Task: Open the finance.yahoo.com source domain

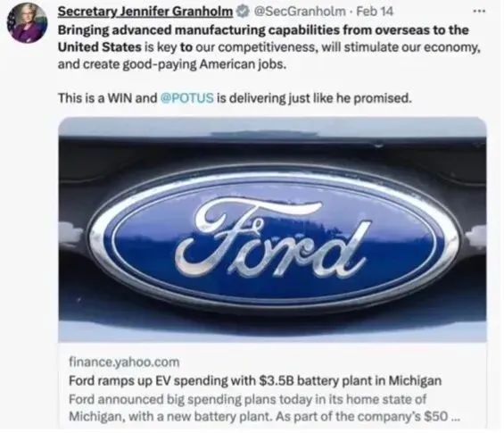Action: [124, 362]
